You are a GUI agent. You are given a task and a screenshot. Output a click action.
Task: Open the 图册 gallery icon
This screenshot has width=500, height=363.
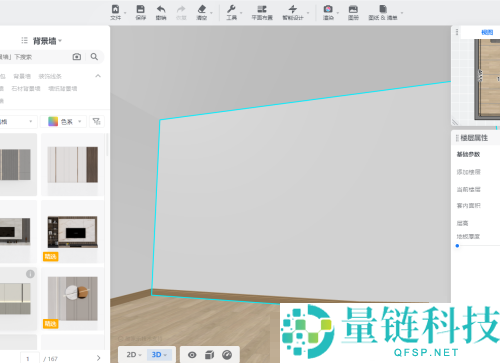(353, 12)
